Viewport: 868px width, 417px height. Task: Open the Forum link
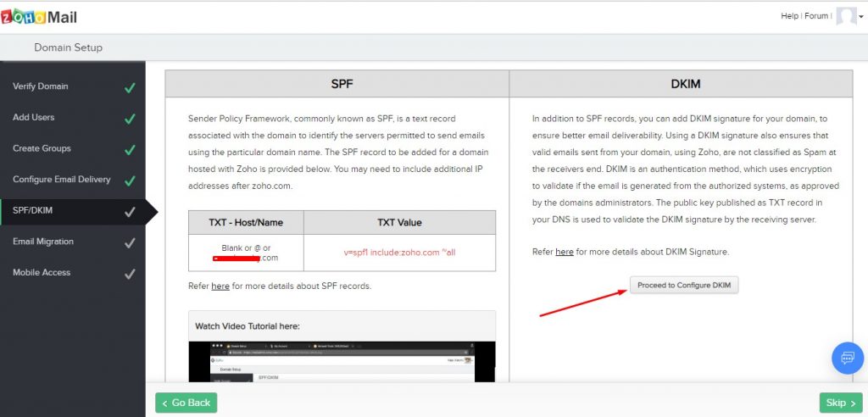coord(816,16)
